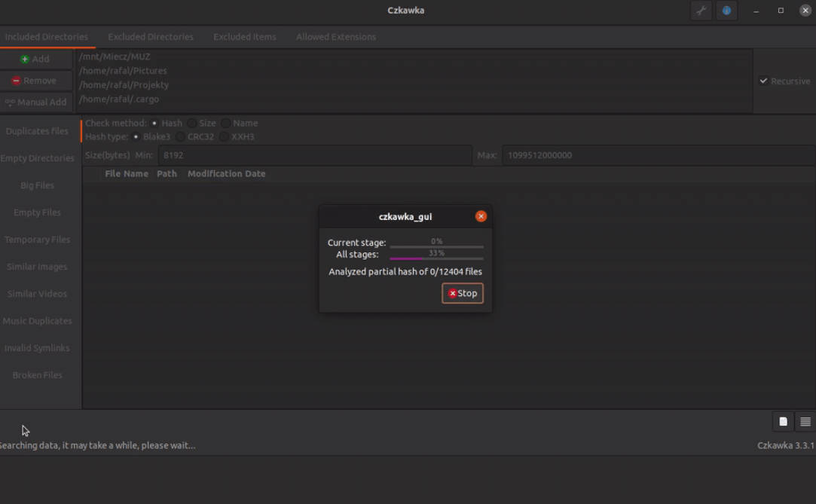Viewport: 816px width, 504px height.
Task: Click the blue info icon in title bar
Action: click(726, 11)
